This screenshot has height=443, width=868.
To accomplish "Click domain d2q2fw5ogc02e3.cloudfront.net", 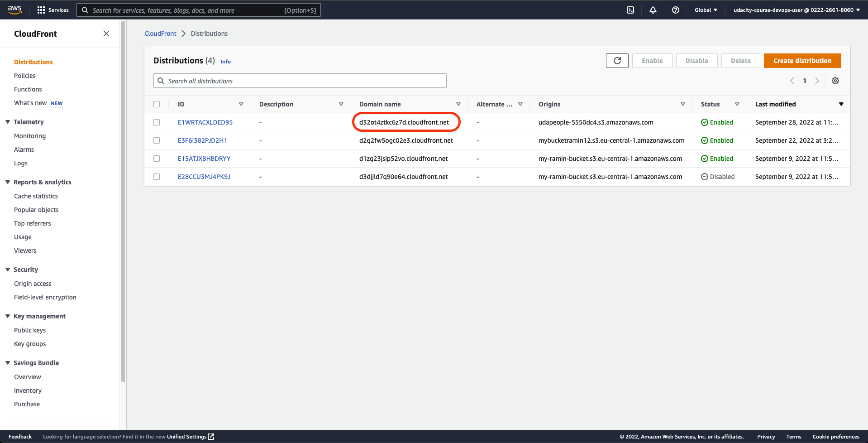I will click(x=406, y=140).
